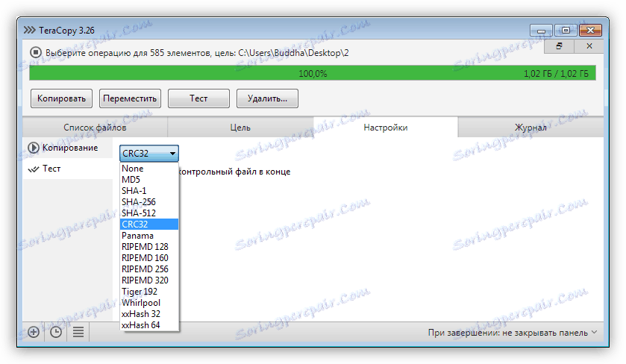The width and height of the screenshot is (626, 364).
Task: Switch to the Цель tab
Action: (240, 128)
